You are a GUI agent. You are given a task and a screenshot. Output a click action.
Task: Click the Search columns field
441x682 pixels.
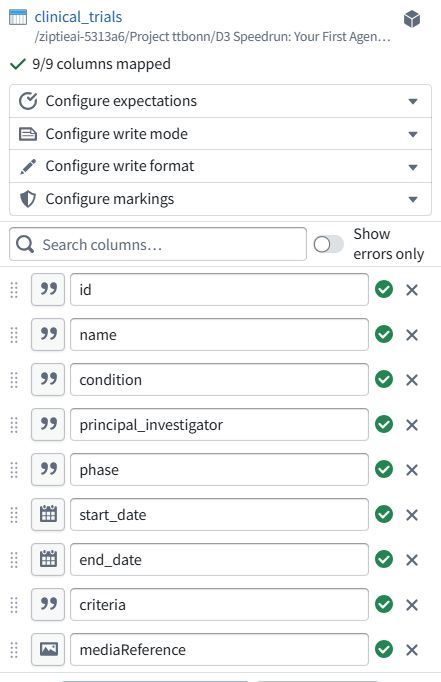158,244
